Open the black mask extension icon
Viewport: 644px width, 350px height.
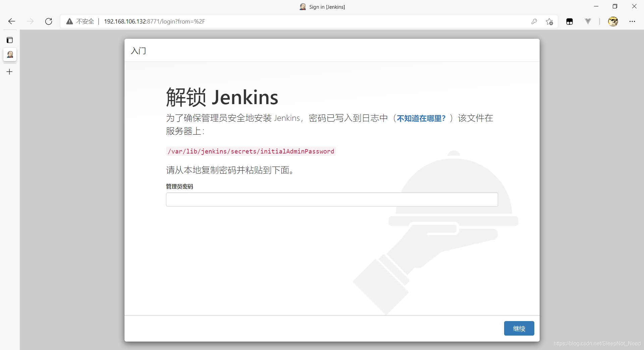pos(570,21)
